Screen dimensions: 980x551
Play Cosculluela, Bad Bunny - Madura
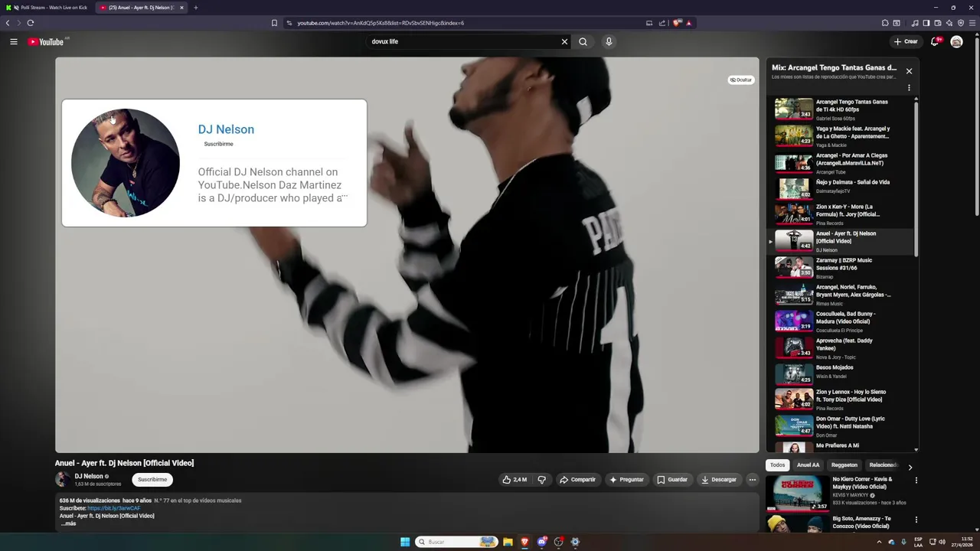point(841,321)
